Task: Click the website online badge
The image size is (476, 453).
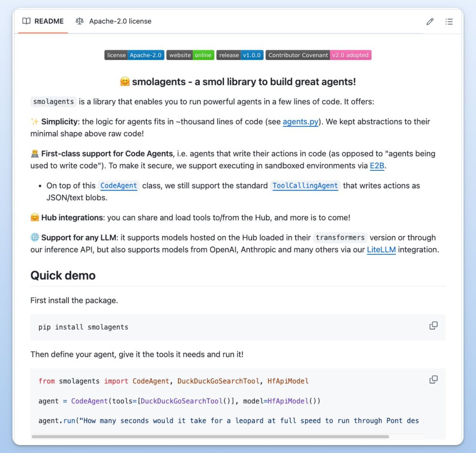Action: [190, 55]
